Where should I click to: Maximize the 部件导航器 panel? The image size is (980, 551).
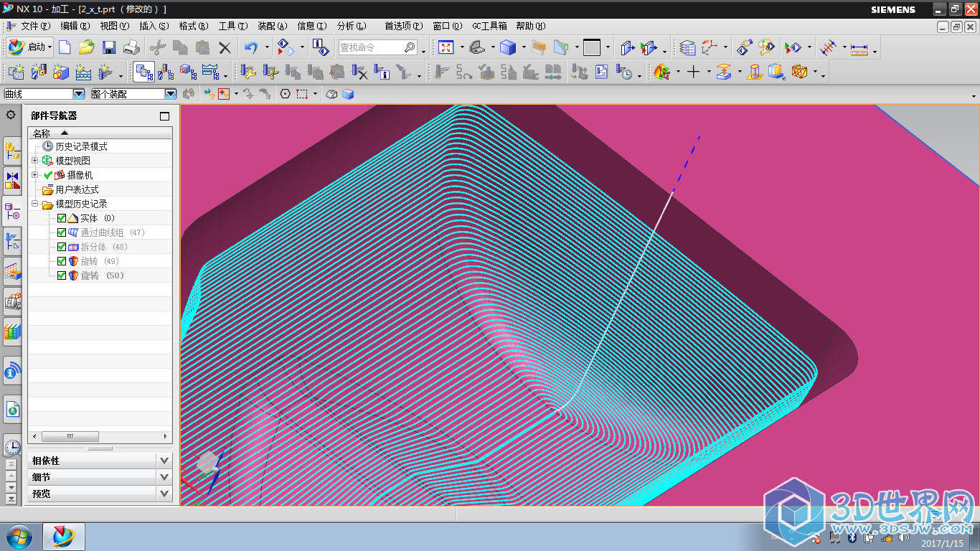[x=164, y=116]
